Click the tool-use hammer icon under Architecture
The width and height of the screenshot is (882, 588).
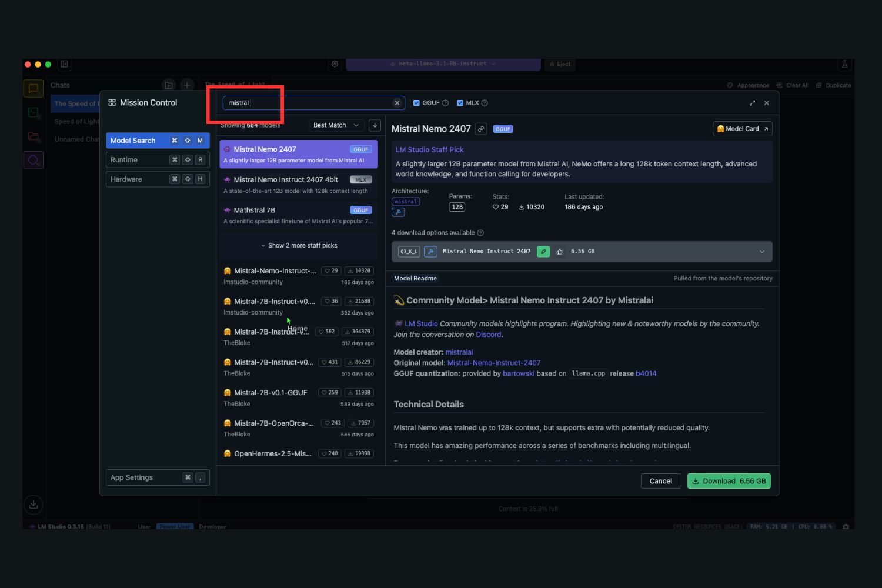coord(398,212)
